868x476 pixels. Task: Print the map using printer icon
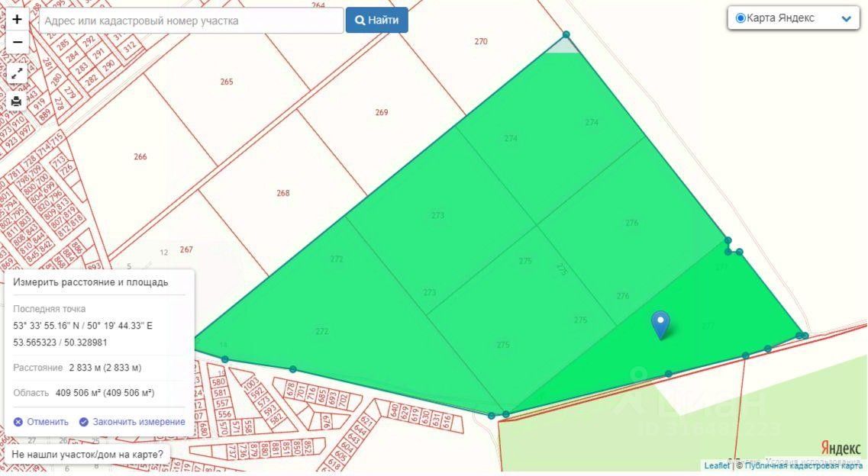17,101
